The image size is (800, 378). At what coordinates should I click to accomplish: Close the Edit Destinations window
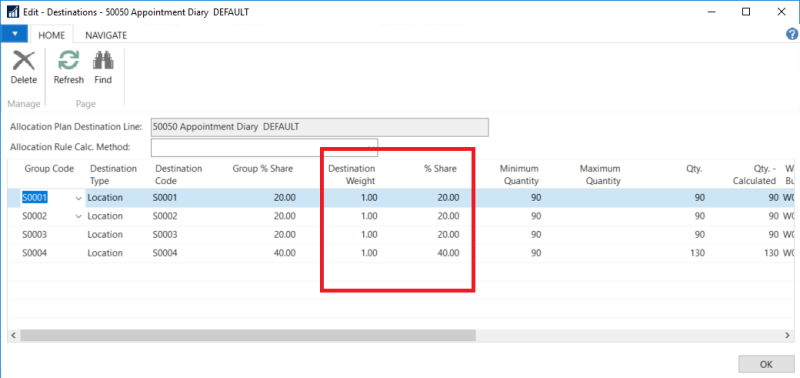(x=781, y=12)
